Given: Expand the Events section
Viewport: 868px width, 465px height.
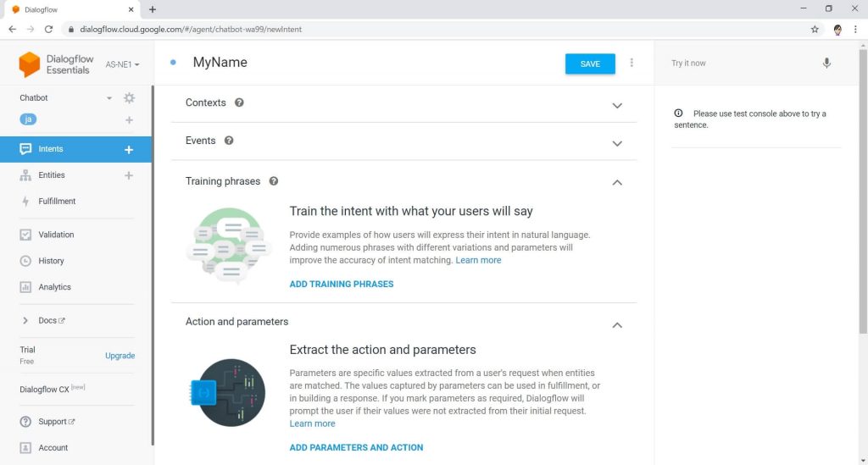Looking at the screenshot, I should click(617, 143).
